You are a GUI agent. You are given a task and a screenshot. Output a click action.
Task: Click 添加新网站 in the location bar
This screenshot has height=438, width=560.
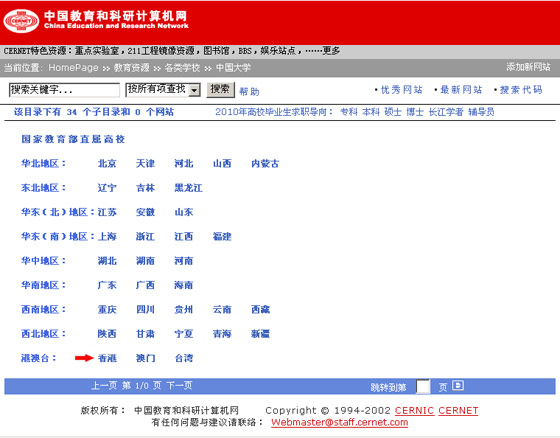pos(528,67)
